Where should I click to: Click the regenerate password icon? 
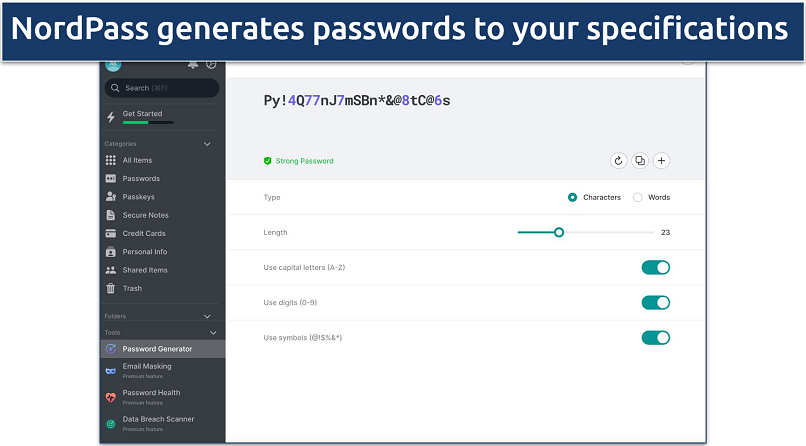tap(618, 161)
